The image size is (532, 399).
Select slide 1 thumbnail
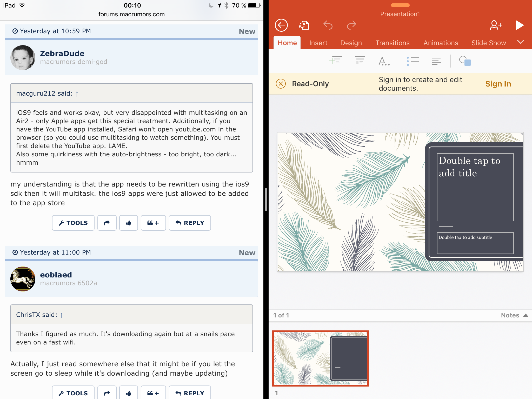320,358
